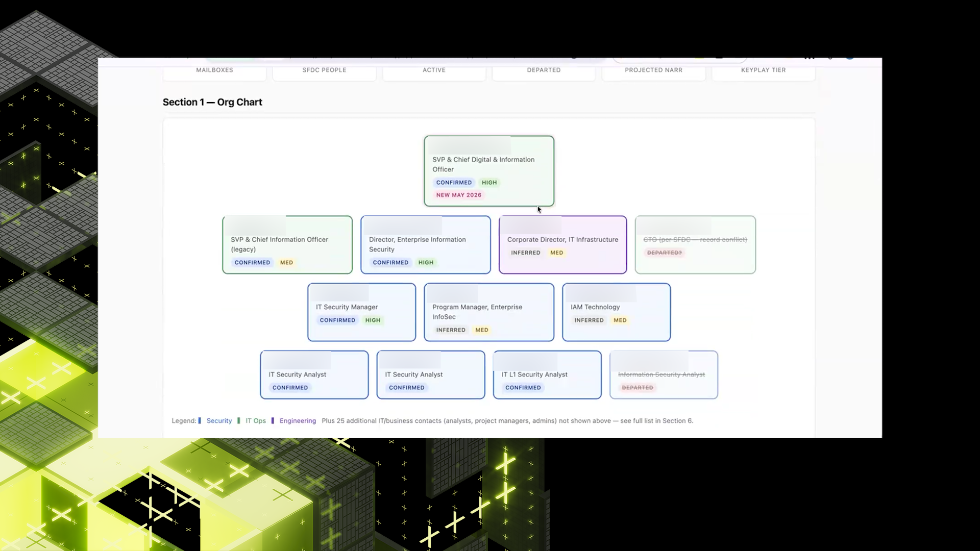
Task: Select the ACTIVE stat tile
Action: 434,70
